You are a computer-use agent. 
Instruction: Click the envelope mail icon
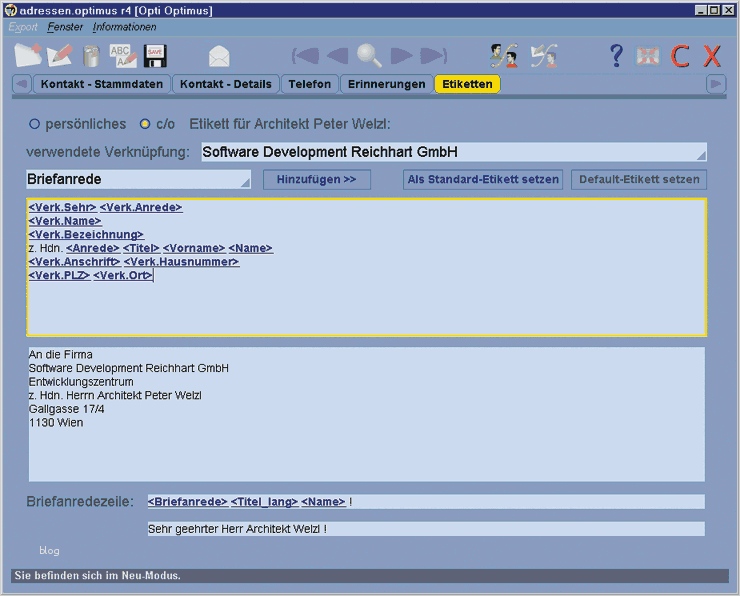(219, 56)
